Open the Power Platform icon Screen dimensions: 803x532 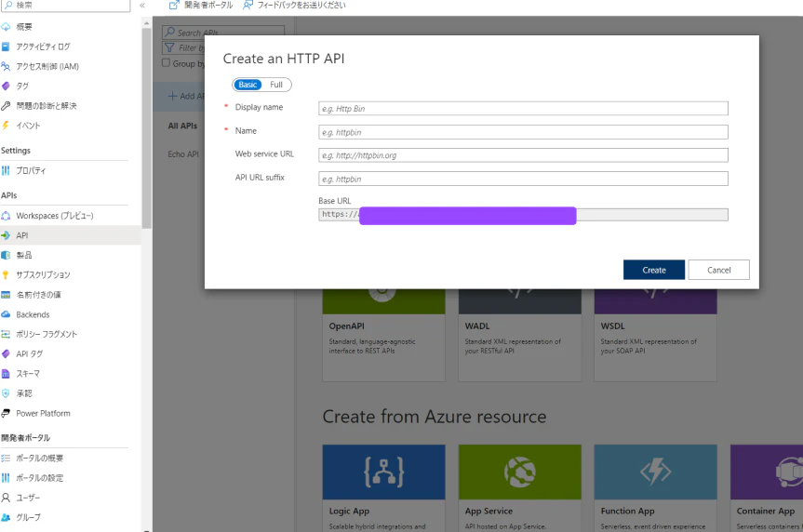(x=6, y=413)
